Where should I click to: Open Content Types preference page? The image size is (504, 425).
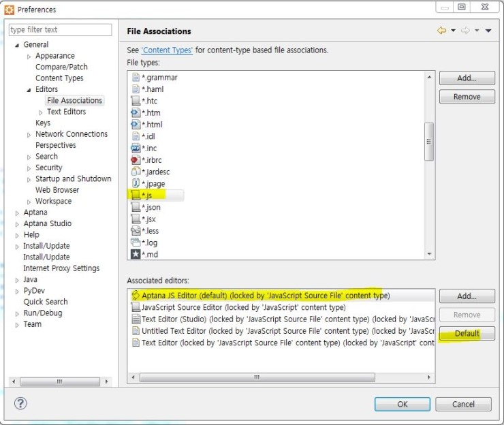[x=59, y=78]
